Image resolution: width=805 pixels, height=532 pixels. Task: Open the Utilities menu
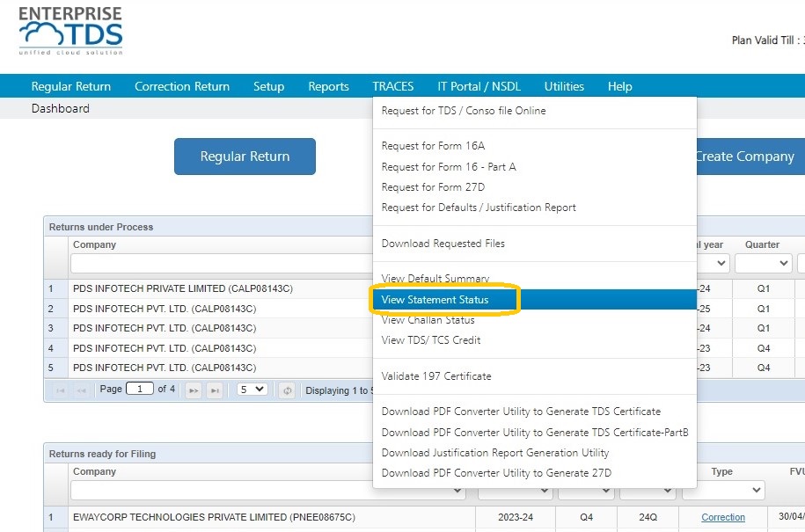(564, 86)
